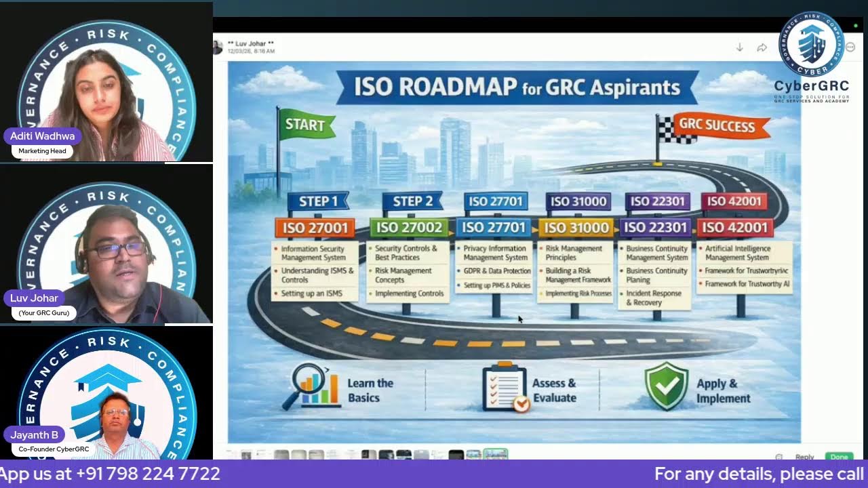Screen dimensions: 868x488
Task: Click the Marketing Head caption label
Action: tap(42, 151)
